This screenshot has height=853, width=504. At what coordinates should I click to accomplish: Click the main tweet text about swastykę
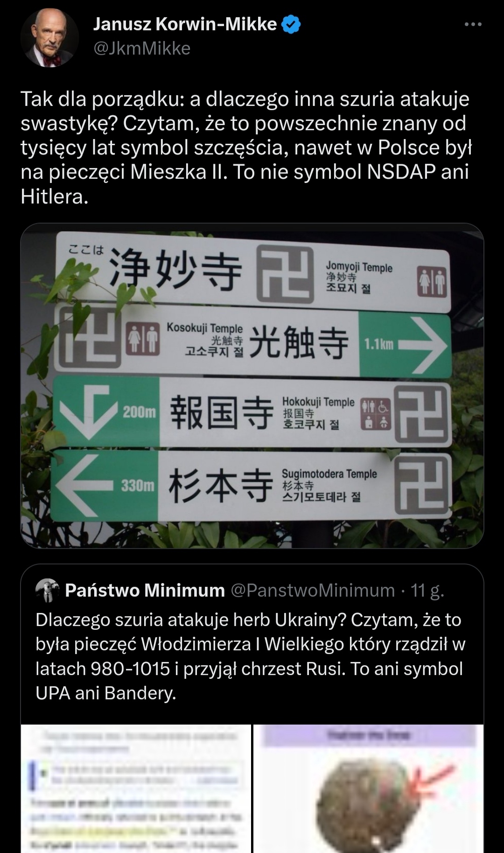pyautogui.click(x=246, y=148)
